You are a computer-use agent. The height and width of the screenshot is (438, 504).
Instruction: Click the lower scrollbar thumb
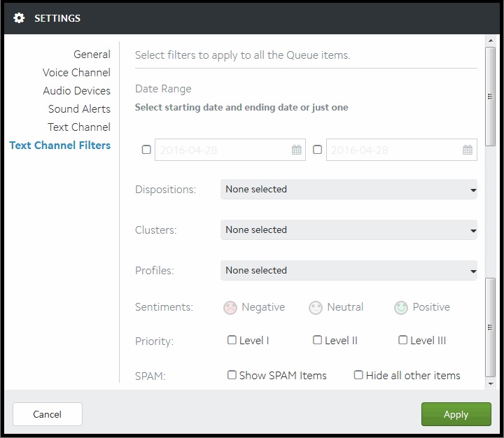coord(490,327)
